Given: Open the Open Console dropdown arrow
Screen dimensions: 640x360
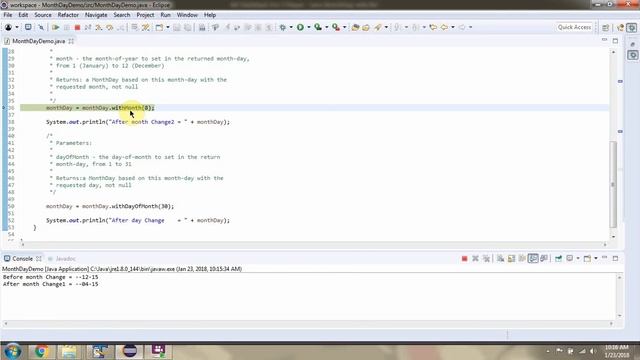Looking at the screenshot, I should pos(596,258).
